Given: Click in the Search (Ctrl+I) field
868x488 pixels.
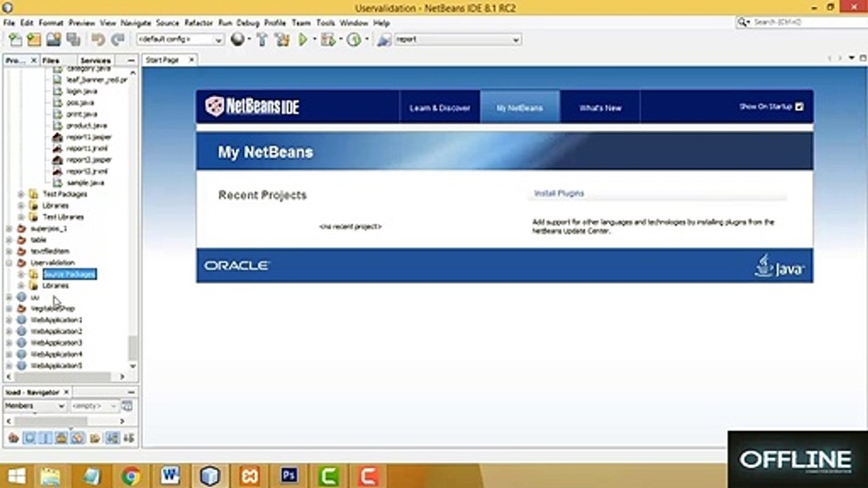Looking at the screenshot, I should coord(807,22).
